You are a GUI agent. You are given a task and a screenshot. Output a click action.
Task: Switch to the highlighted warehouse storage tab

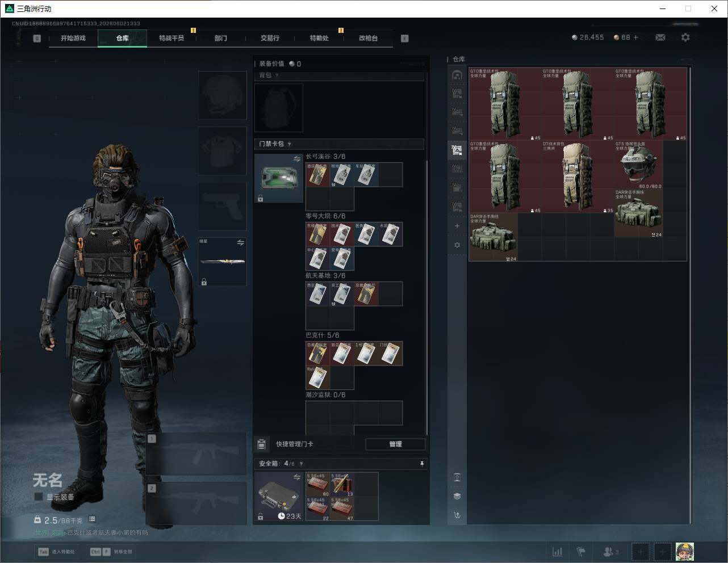click(x=457, y=150)
